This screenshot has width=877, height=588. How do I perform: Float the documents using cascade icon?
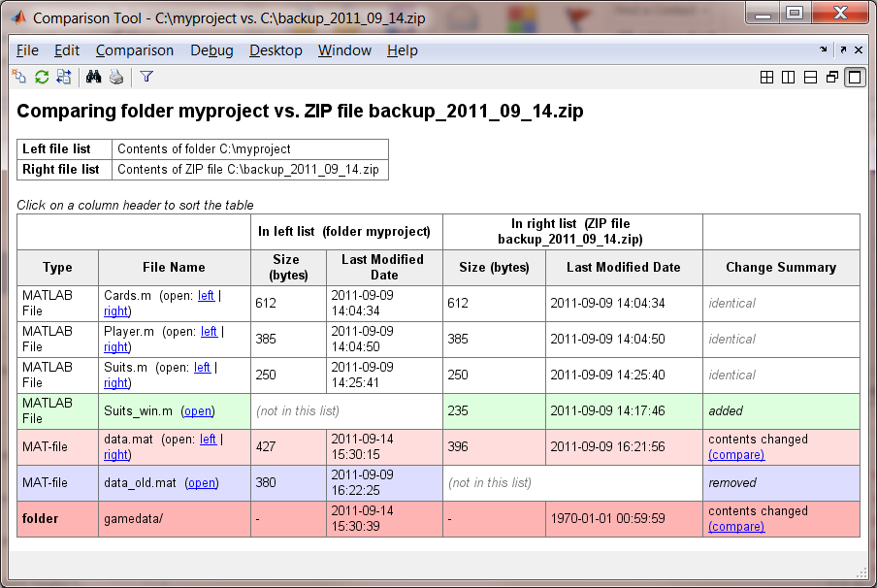click(832, 78)
